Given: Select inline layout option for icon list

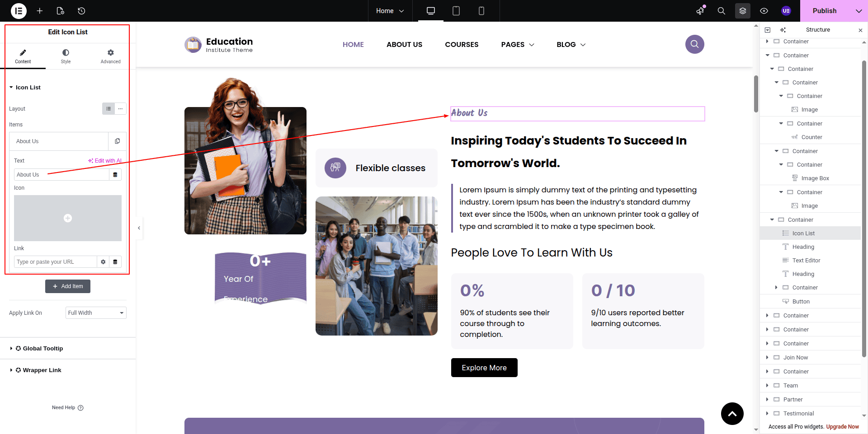Looking at the screenshot, I should tap(120, 109).
